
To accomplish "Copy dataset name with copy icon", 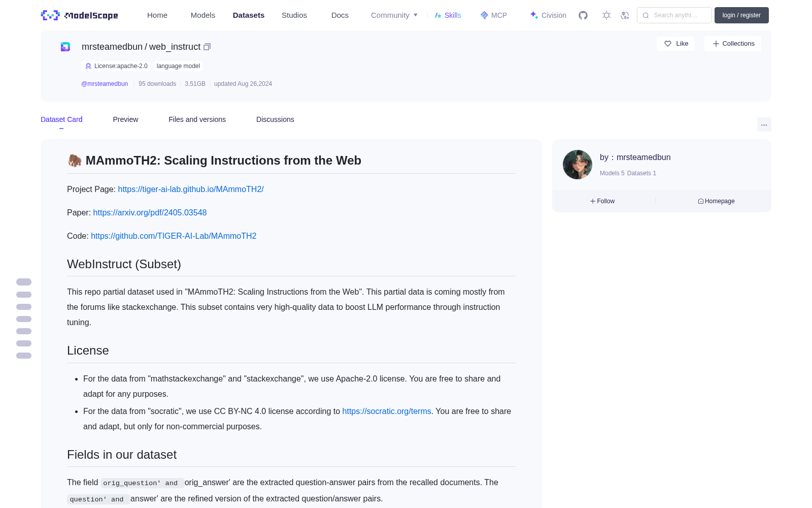I will [x=207, y=47].
